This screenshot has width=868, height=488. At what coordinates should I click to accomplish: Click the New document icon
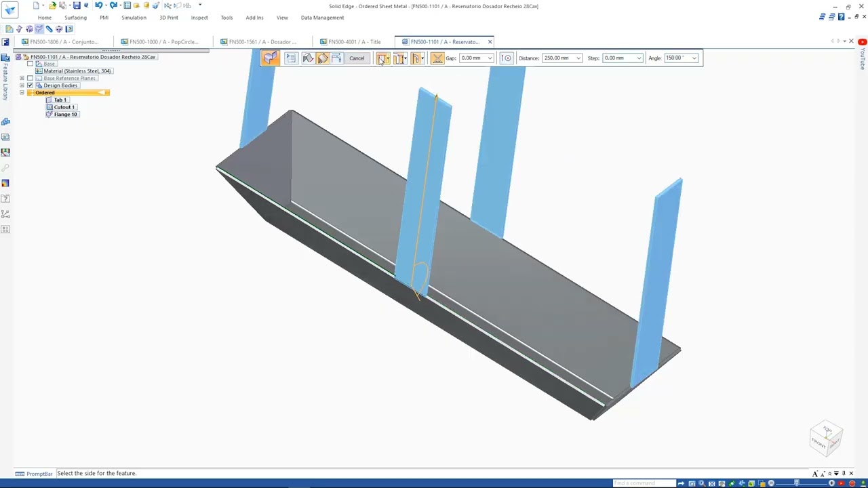coord(36,5)
